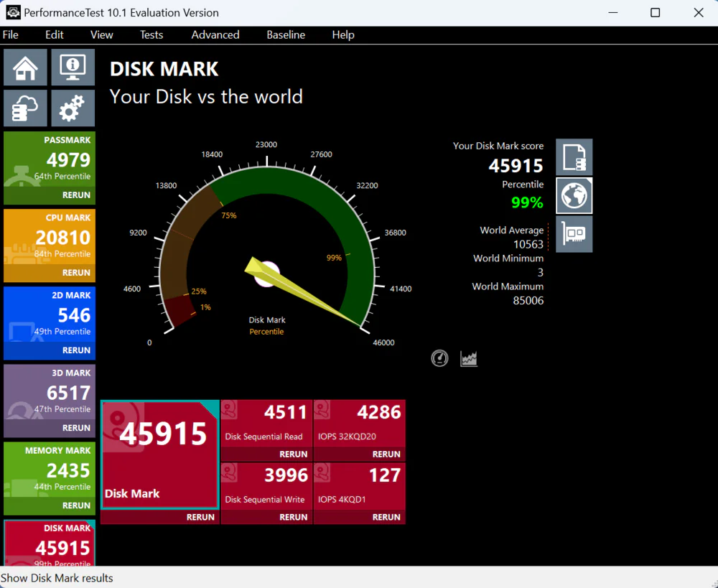This screenshot has height=588, width=718.
Task: Select the 2D Mark 546 tile
Action: (50, 315)
